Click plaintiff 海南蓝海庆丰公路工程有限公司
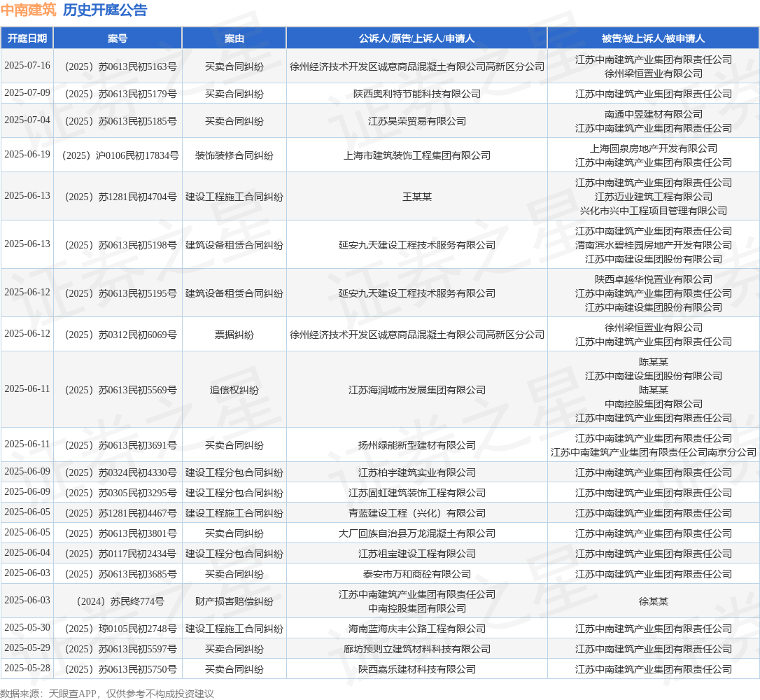Screen dimensions: 760x700 coord(417,629)
